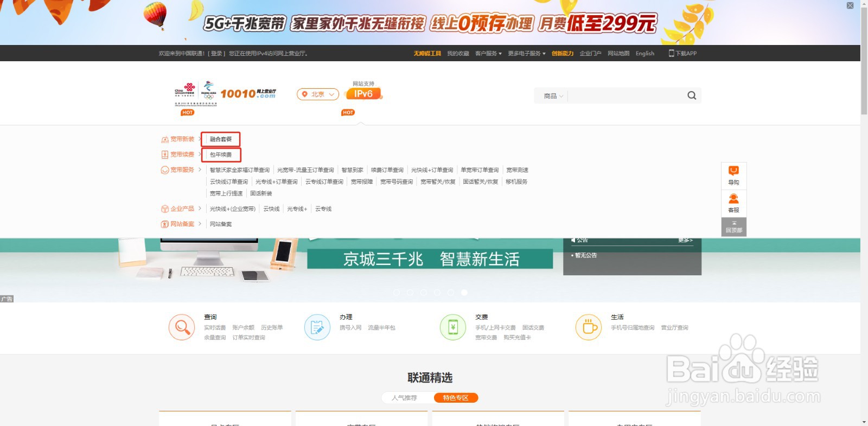Expand the 更多电子服务 dropdown menu
The height and width of the screenshot is (426, 868).
tap(527, 53)
